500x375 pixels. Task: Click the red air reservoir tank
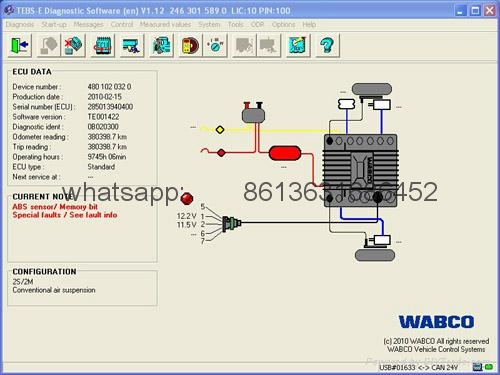[x=285, y=153]
